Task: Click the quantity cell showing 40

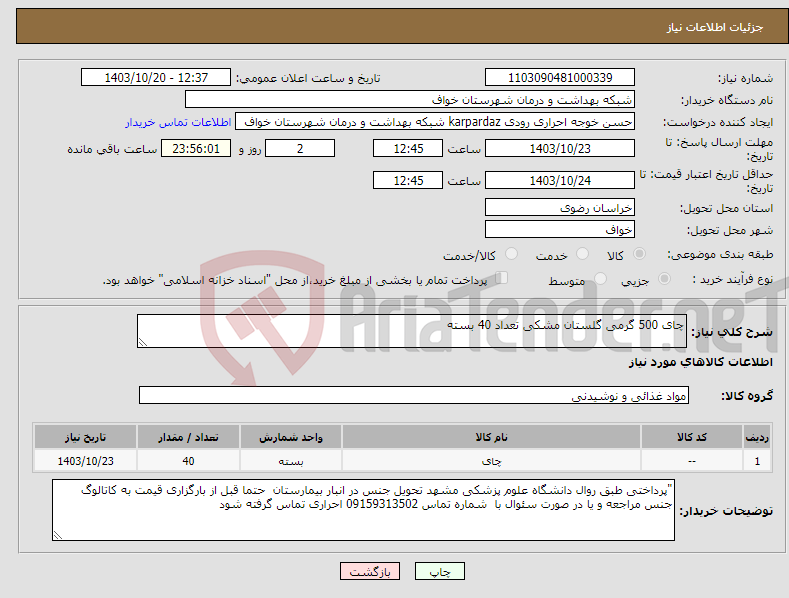Action: pyautogui.click(x=188, y=461)
